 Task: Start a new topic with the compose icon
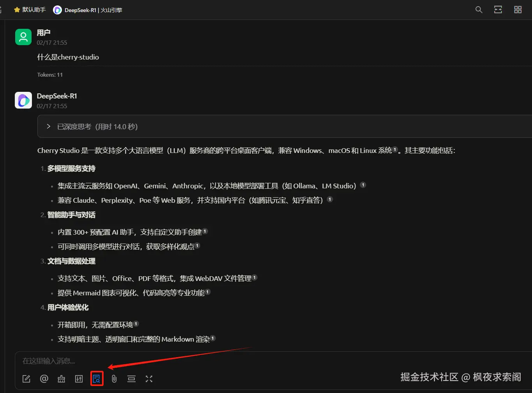(26, 379)
